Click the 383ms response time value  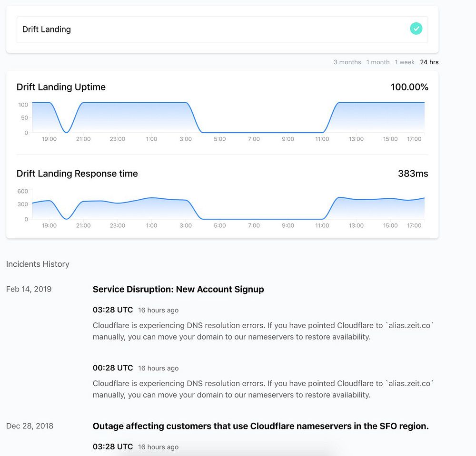413,174
